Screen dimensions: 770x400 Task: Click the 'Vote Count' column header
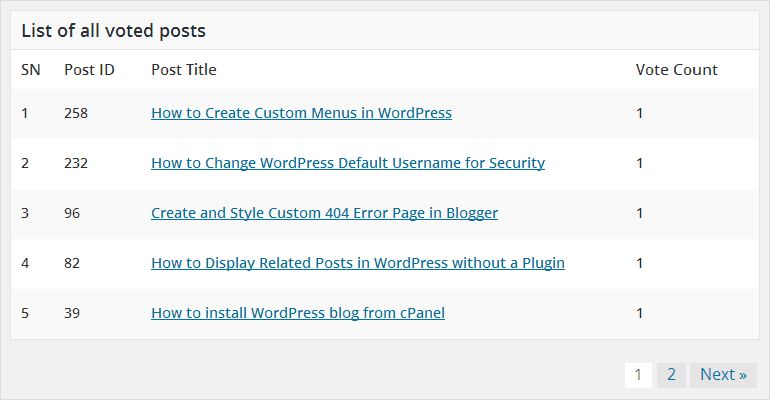coord(676,70)
